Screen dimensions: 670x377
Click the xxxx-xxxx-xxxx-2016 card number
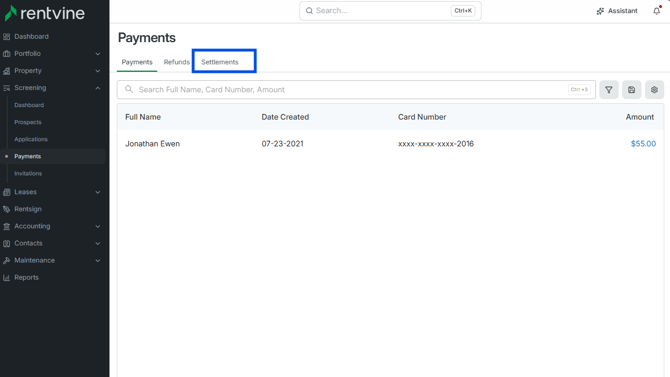[x=436, y=144]
